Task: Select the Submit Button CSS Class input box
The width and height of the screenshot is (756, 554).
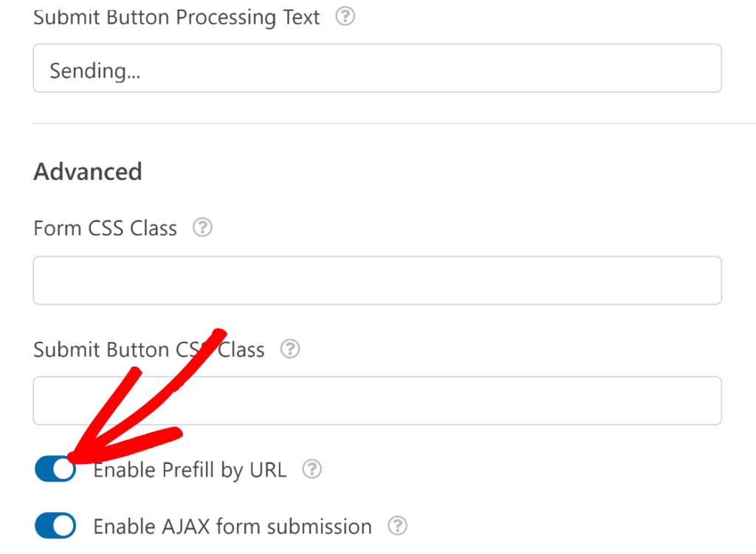Action: (377, 401)
